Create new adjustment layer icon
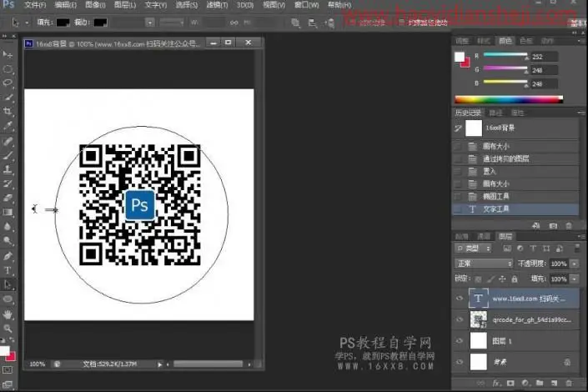The width and height of the screenshot is (588, 392). 525,383
